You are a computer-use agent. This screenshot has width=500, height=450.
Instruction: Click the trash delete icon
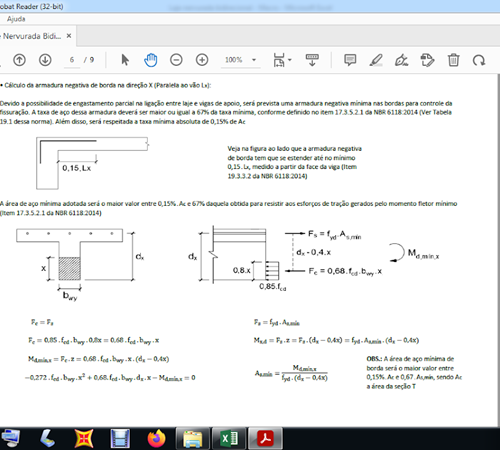point(453,60)
